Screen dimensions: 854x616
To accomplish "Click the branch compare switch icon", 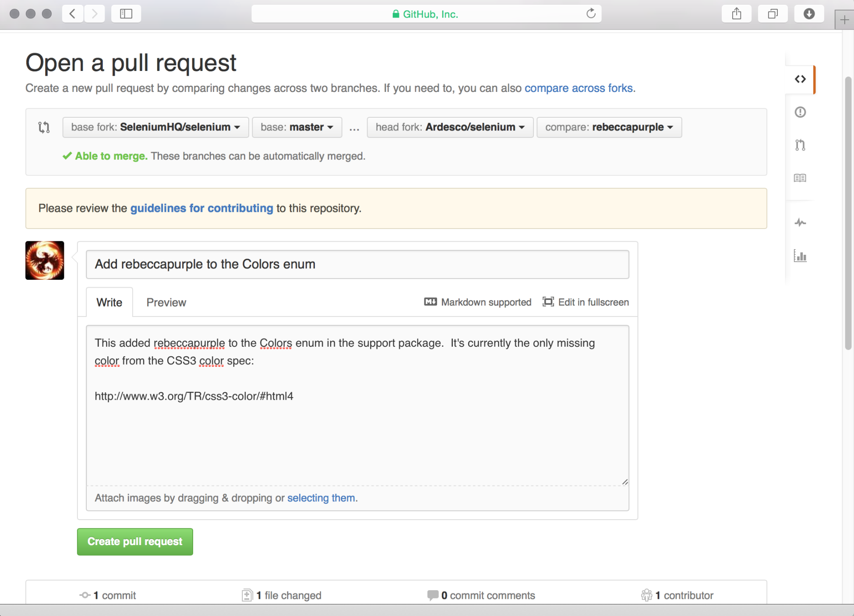I will (44, 127).
